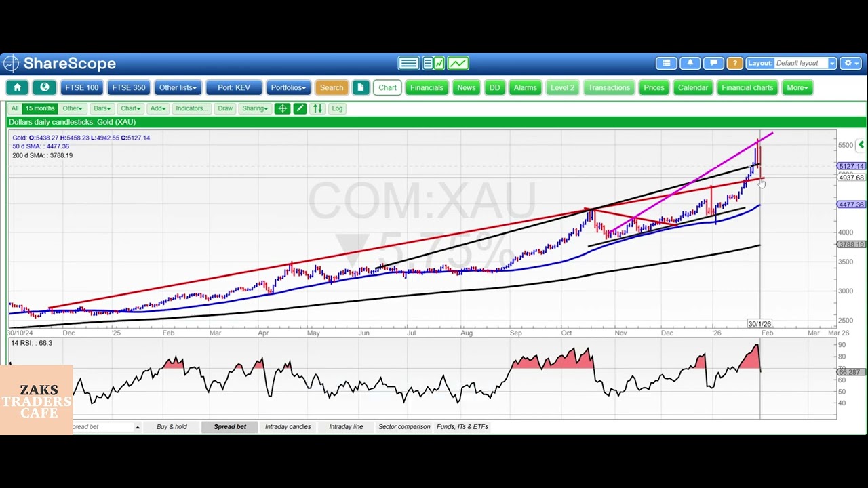Go to the Home icon button
868x488 pixels.
17,87
